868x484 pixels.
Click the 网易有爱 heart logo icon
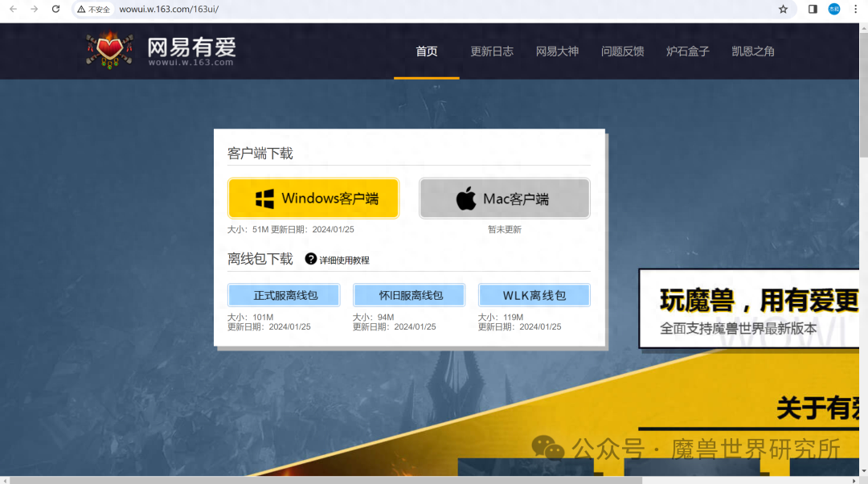109,49
